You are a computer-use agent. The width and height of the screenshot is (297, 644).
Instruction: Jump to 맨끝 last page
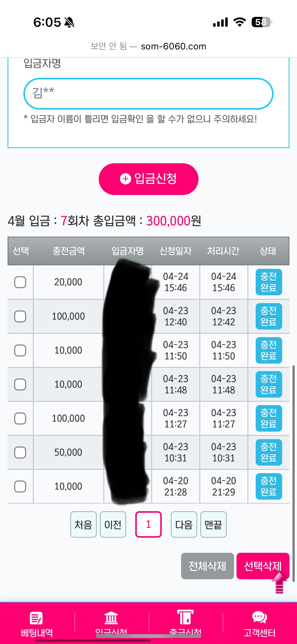tap(213, 524)
